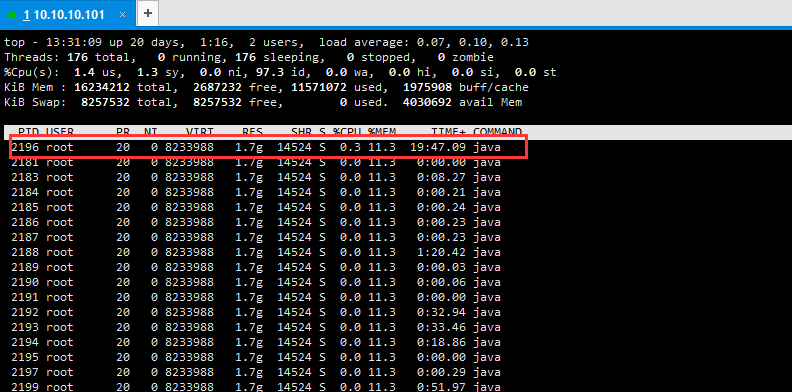The image size is (792, 392).
Task: Click PID 2192 in the process list
Action: (25, 312)
